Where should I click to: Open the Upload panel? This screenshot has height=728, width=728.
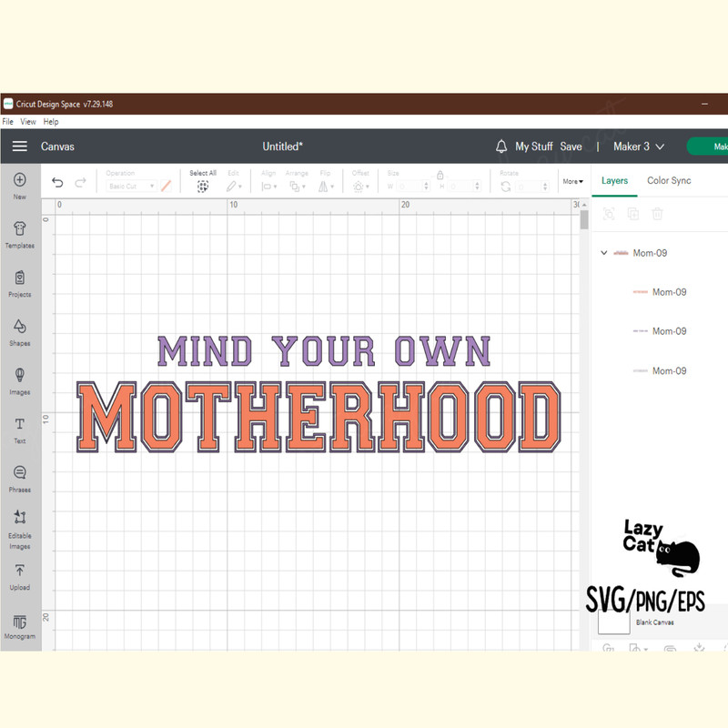(x=19, y=575)
